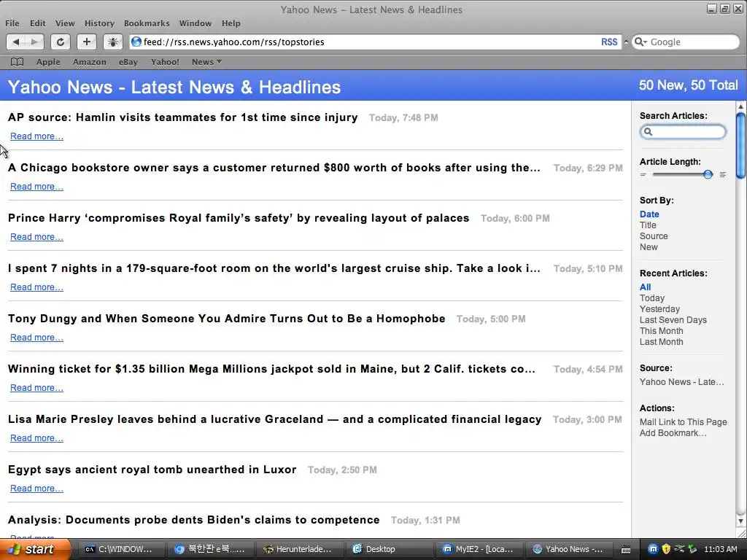Go forward with the forward arrow button

point(34,42)
